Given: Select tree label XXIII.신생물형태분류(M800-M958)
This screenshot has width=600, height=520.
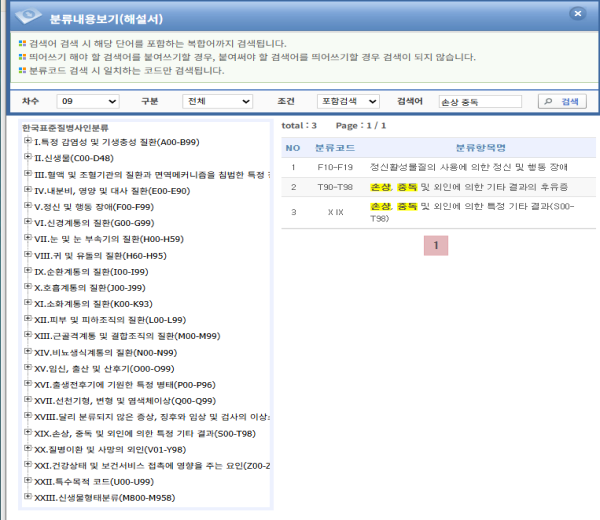Looking at the screenshot, I should pyautogui.click(x=105, y=498).
